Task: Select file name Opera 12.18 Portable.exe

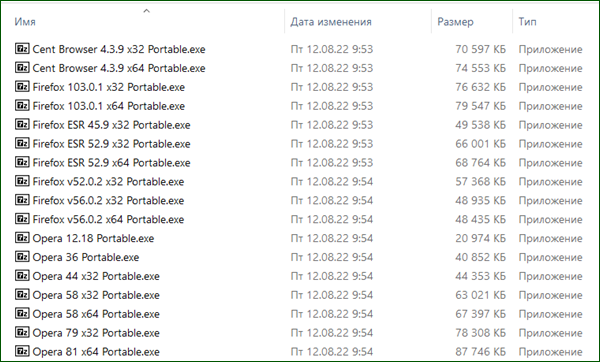Action: pyautogui.click(x=93, y=238)
